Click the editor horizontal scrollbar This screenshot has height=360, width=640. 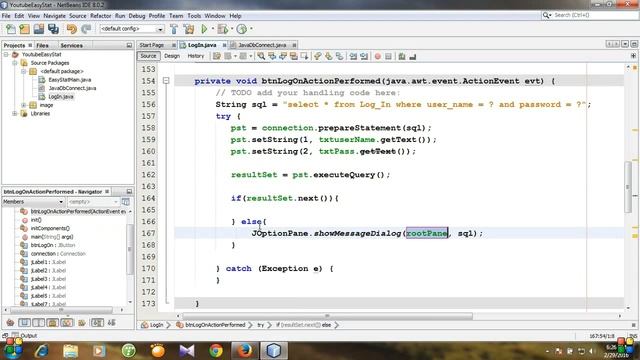point(327,316)
